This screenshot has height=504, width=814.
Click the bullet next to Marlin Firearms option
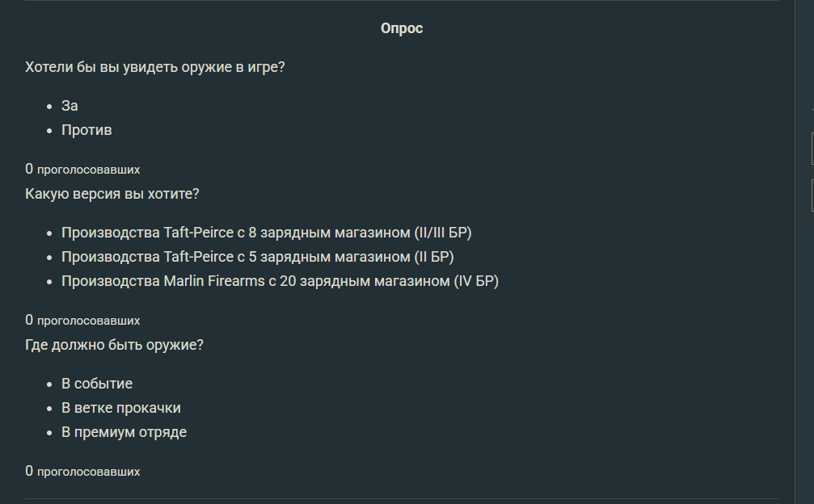click(49, 282)
